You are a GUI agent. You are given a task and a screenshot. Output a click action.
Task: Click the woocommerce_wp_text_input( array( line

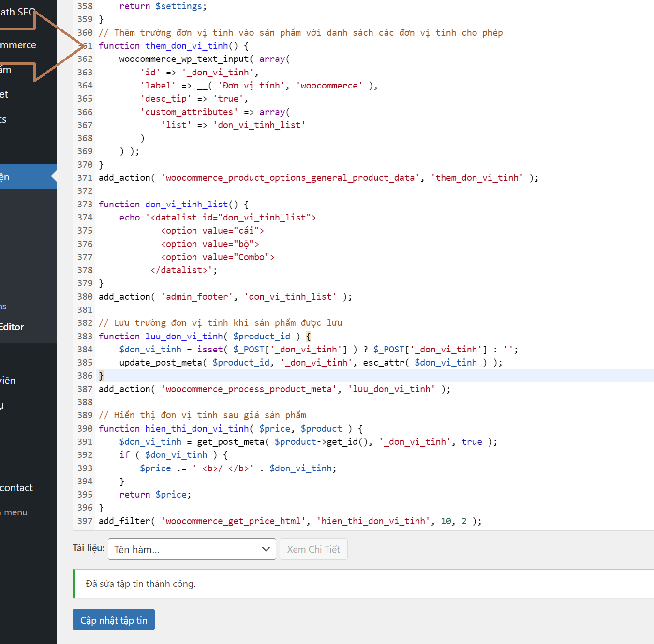205,59
